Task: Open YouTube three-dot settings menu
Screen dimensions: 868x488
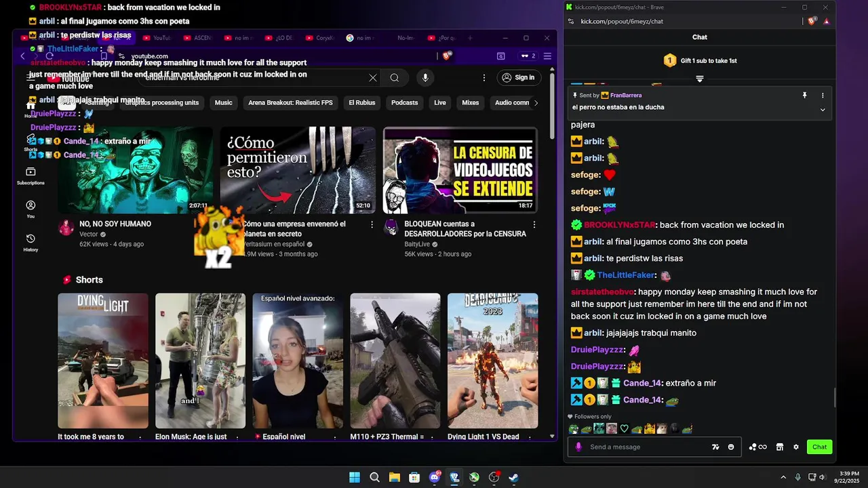Action: coord(484,77)
